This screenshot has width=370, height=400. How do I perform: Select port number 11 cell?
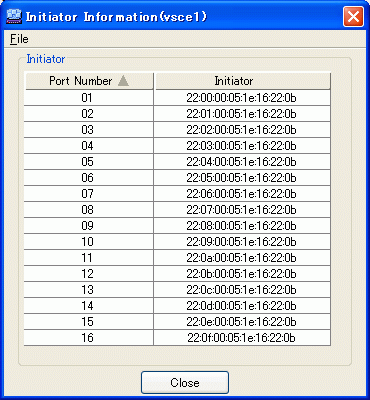point(89,258)
